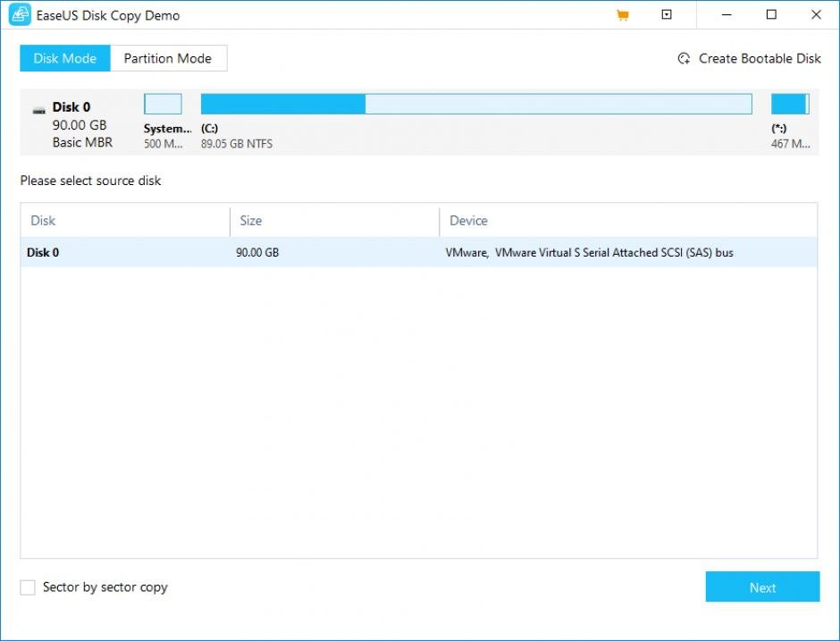The image size is (840, 641).
Task: Select the System Reserved partition bar
Action: click(163, 104)
